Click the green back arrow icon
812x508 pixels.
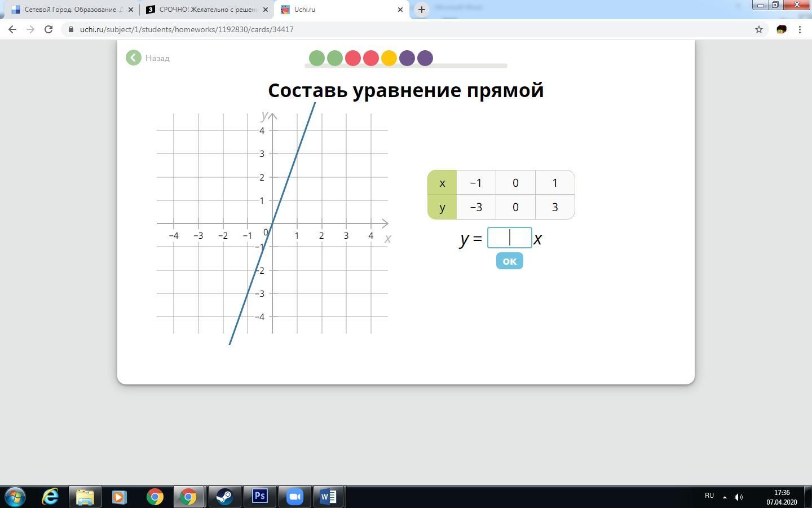134,58
